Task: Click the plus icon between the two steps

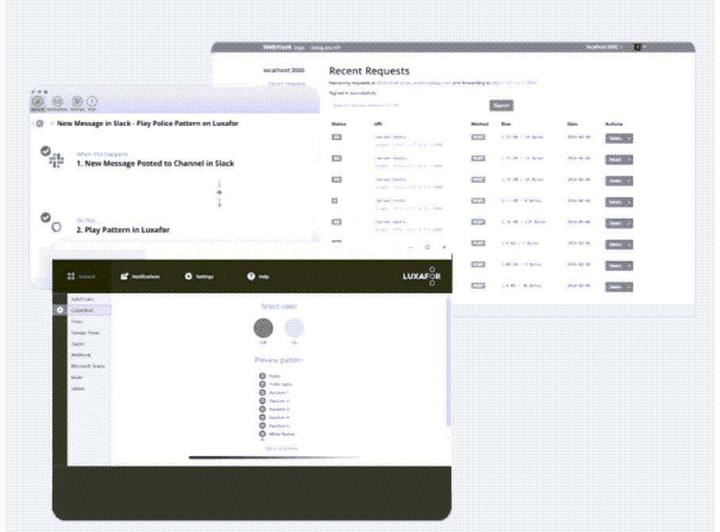Action: [x=220, y=192]
